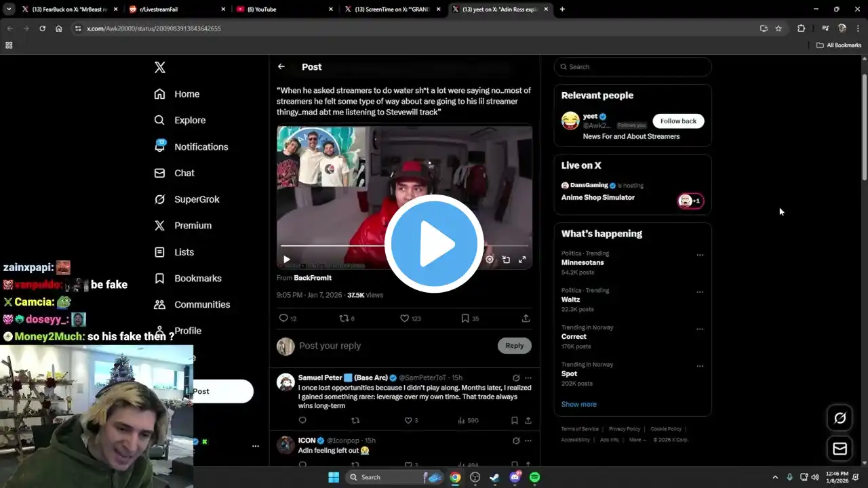Go to Home in the X sidebar
The width and height of the screenshot is (868, 488).
[x=177, y=94]
